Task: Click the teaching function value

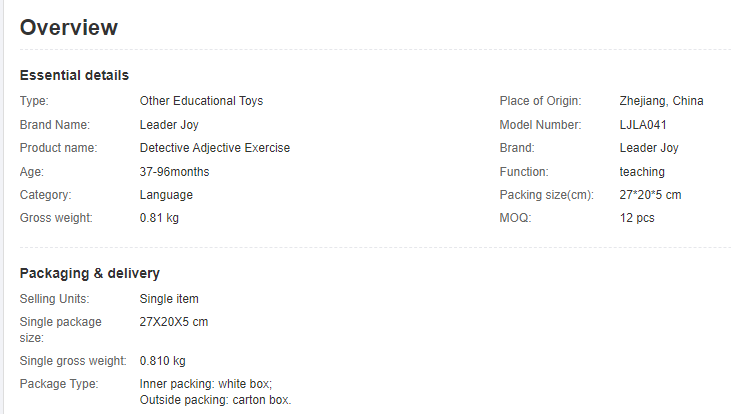Action: 642,172
